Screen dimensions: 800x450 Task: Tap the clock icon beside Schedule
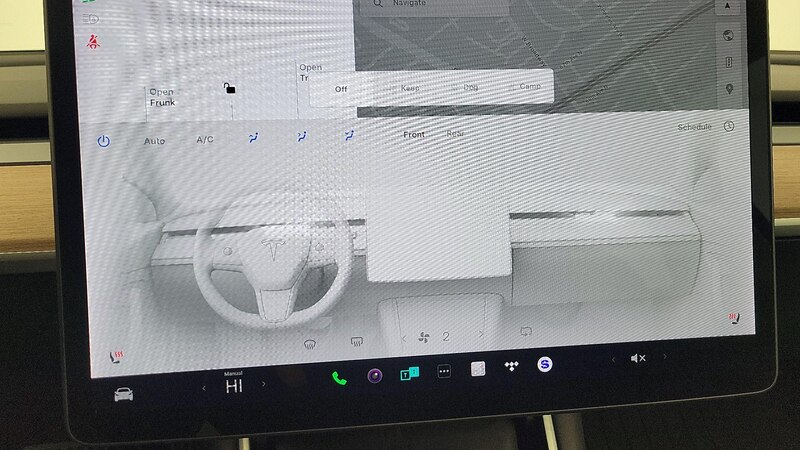(729, 126)
